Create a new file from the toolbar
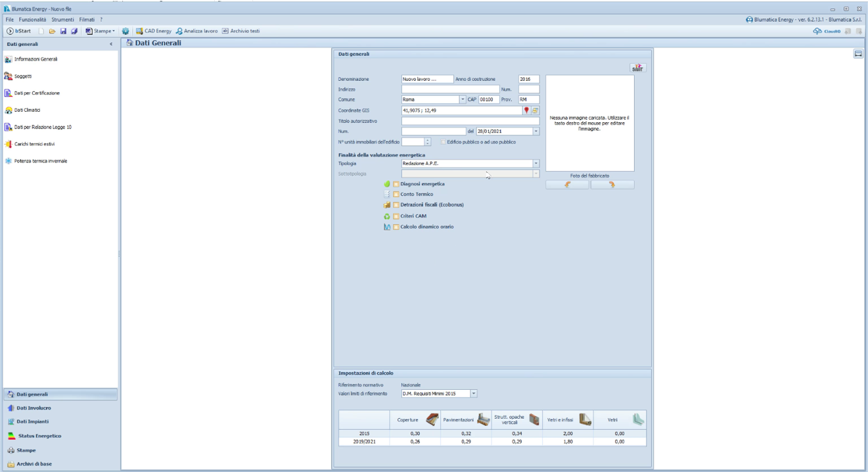868x472 pixels. pyautogui.click(x=40, y=31)
